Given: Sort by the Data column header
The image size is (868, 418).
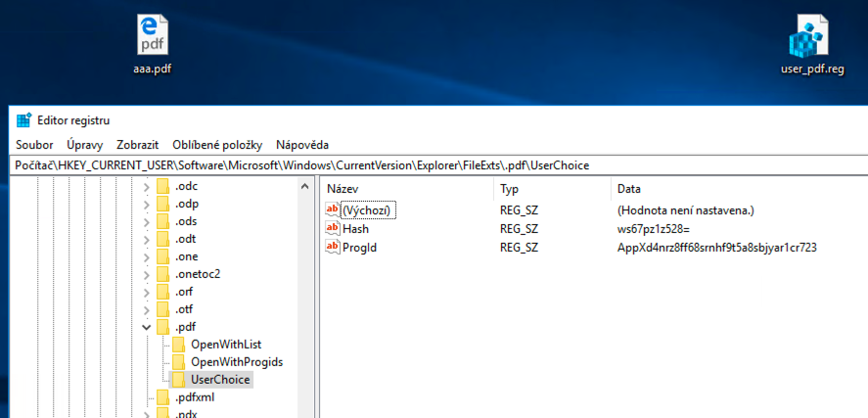Looking at the screenshot, I should click(740, 189).
